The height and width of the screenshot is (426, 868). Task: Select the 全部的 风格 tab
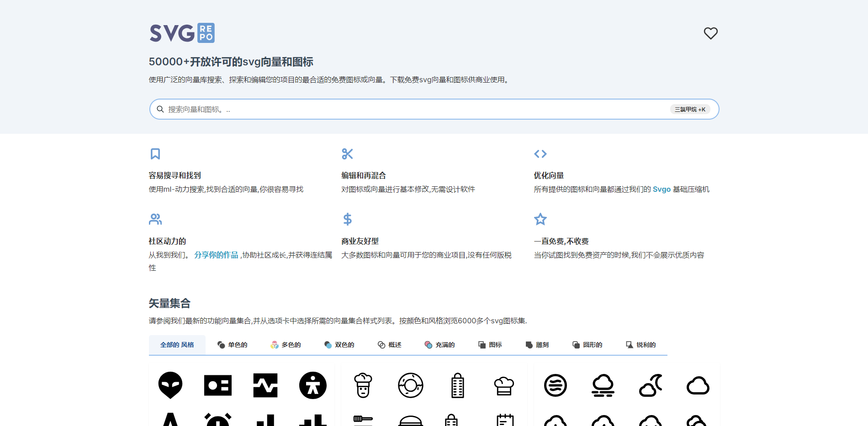tap(177, 345)
